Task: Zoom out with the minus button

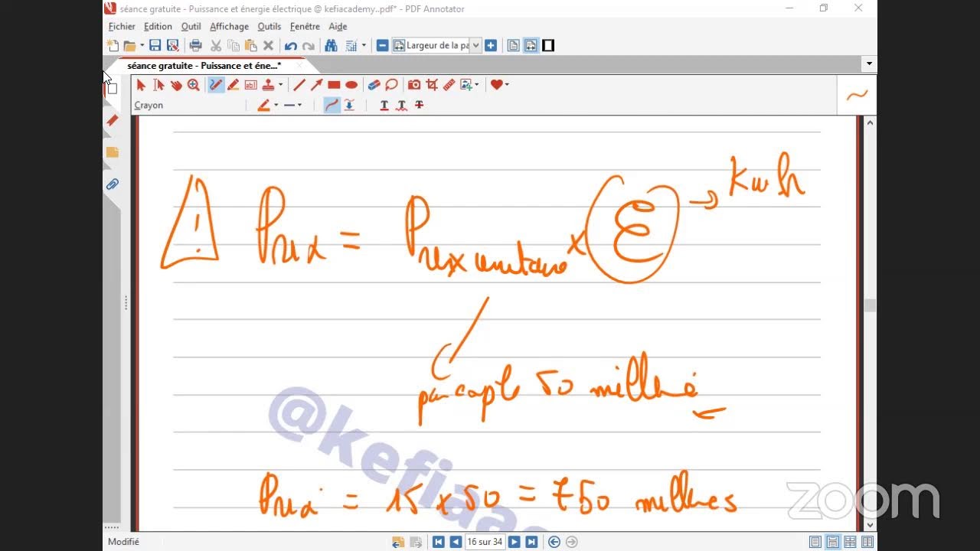Action: (x=383, y=46)
